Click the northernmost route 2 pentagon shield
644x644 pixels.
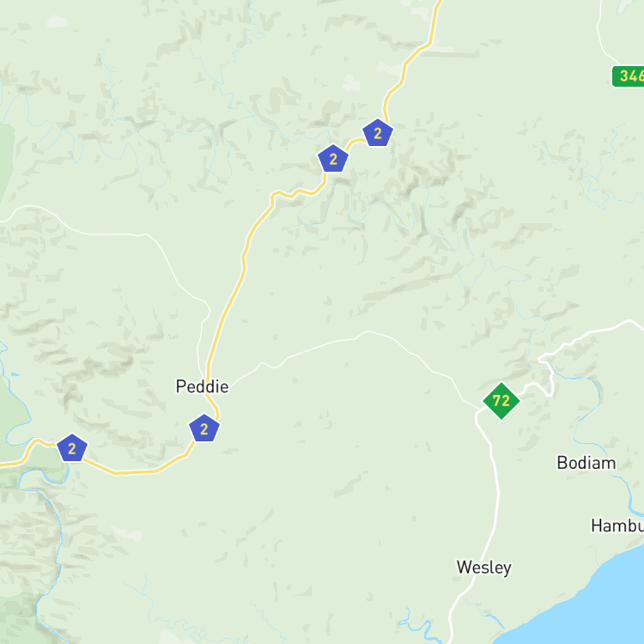click(378, 132)
